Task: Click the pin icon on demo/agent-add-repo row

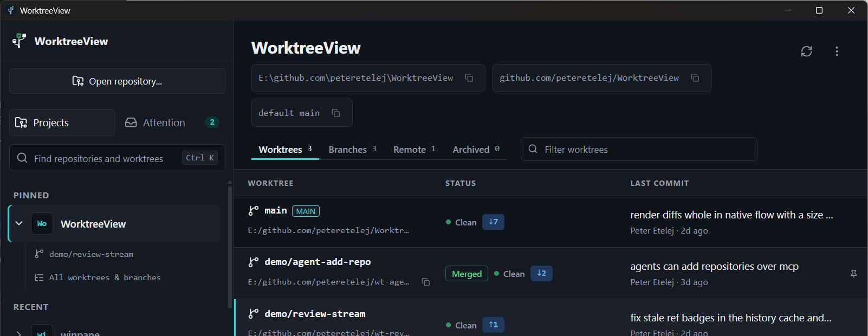Action: tap(853, 274)
